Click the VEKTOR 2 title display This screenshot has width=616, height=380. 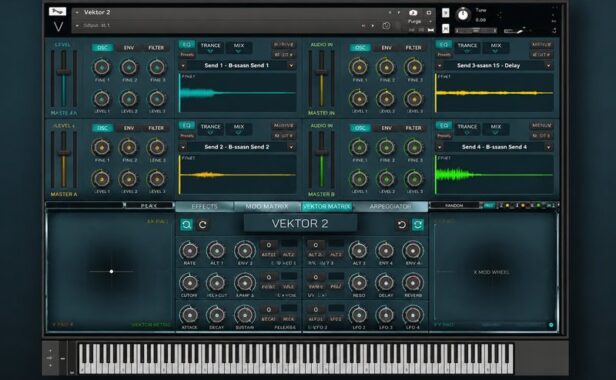(x=300, y=224)
